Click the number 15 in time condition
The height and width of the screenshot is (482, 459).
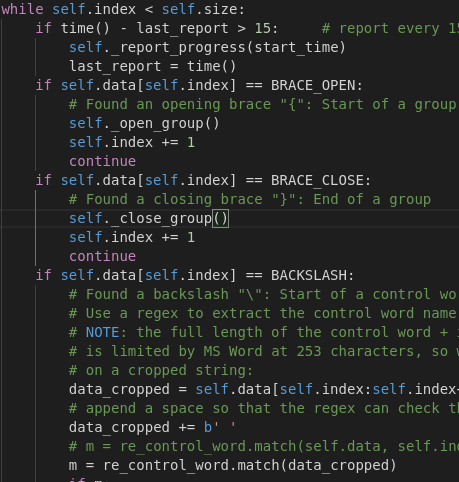263,28
